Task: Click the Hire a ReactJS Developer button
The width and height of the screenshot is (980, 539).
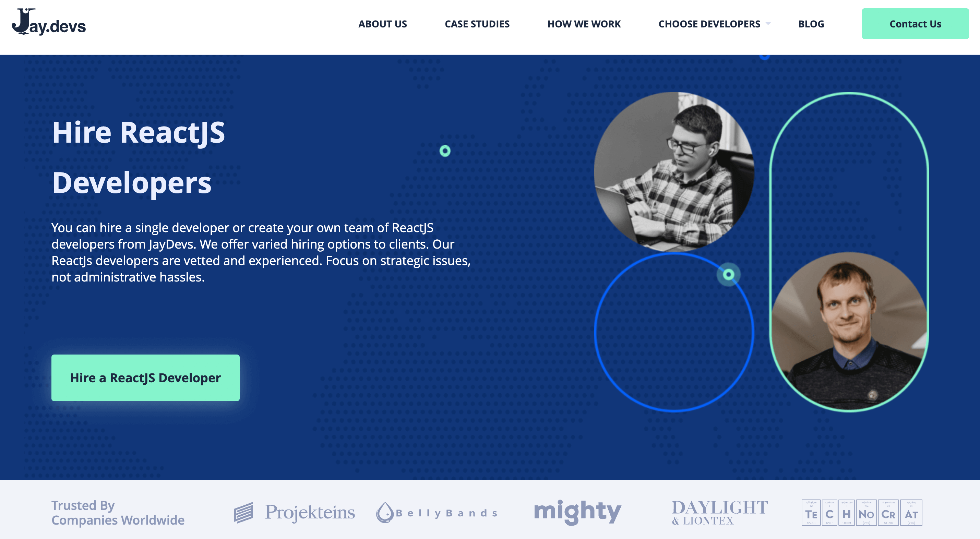Action: tap(145, 378)
